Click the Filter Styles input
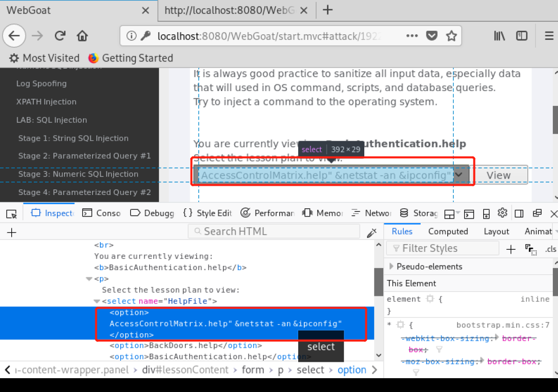Screen dimensions: 558x392 tap(443, 248)
